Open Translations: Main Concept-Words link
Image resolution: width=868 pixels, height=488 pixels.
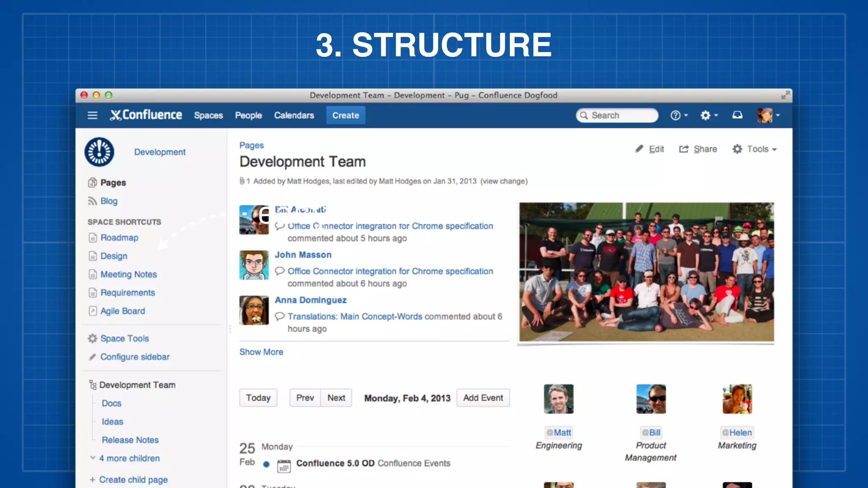355,316
